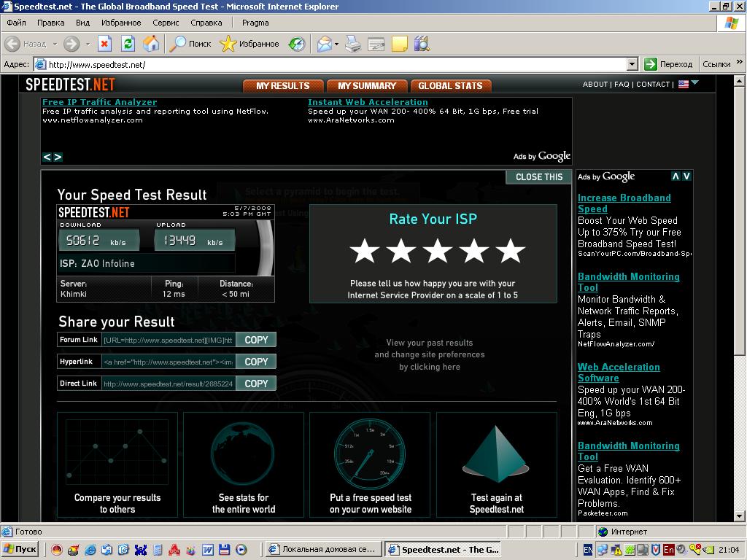The width and height of the screenshot is (747, 560).
Task: Open the yellow note toolbar icon
Action: tap(399, 44)
